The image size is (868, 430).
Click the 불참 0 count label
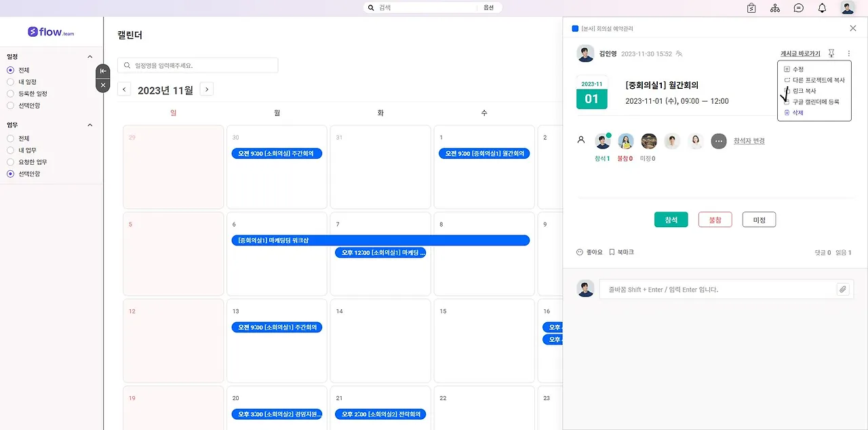tap(625, 159)
